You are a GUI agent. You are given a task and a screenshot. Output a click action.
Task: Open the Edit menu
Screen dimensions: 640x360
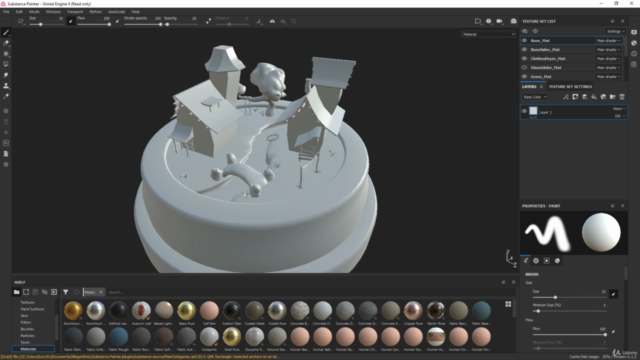(x=19, y=12)
